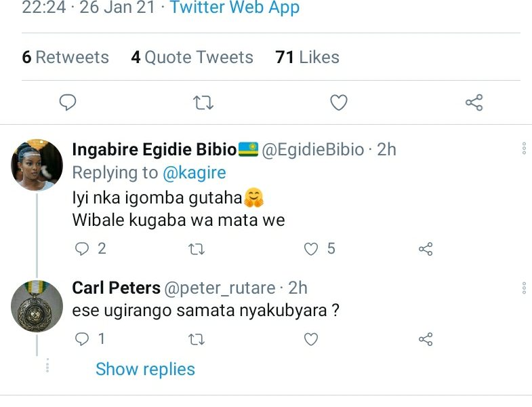Expand thread with Show replies

[x=145, y=369]
